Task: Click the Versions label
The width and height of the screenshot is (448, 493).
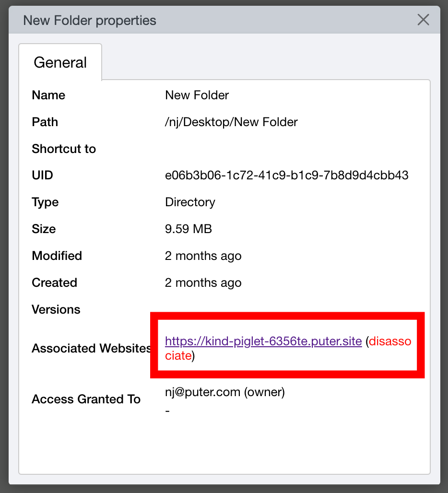Action: (56, 309)
